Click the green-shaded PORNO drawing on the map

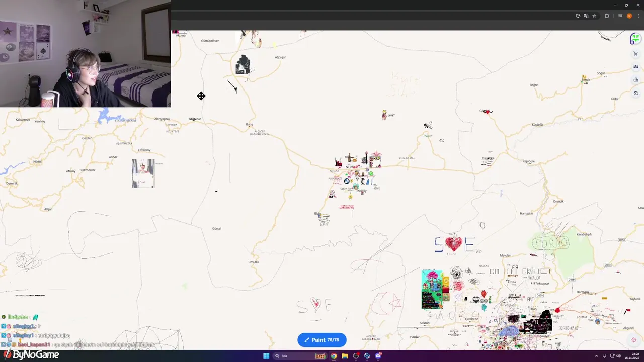550,243
